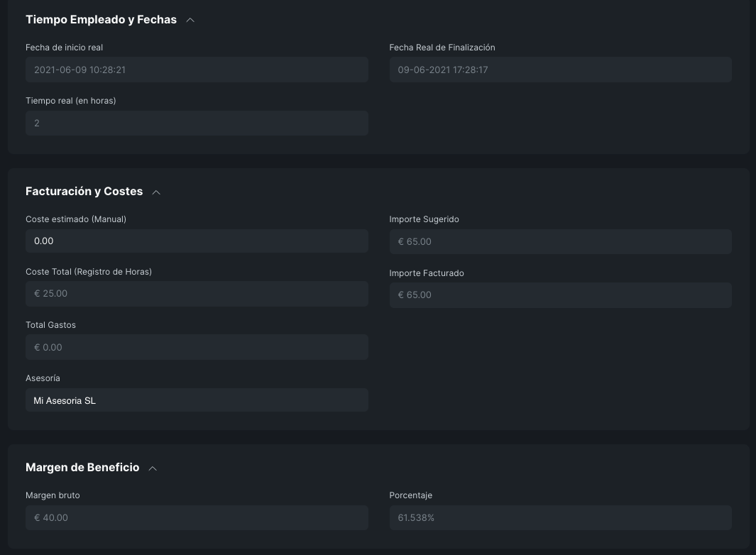This screenshot has width=756, height=555.
Task: Click the Asesoría label text
Action: coord(43,378)
